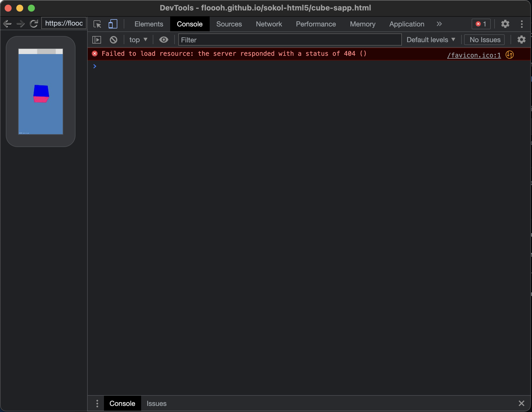Retry loading favicon via circular arrow icon
This screenshot has width=532, height=412.
[510, 55]
